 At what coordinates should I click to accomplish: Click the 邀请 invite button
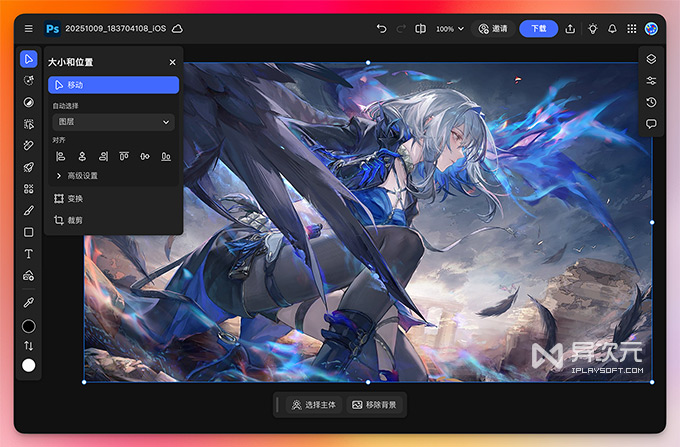493,29
